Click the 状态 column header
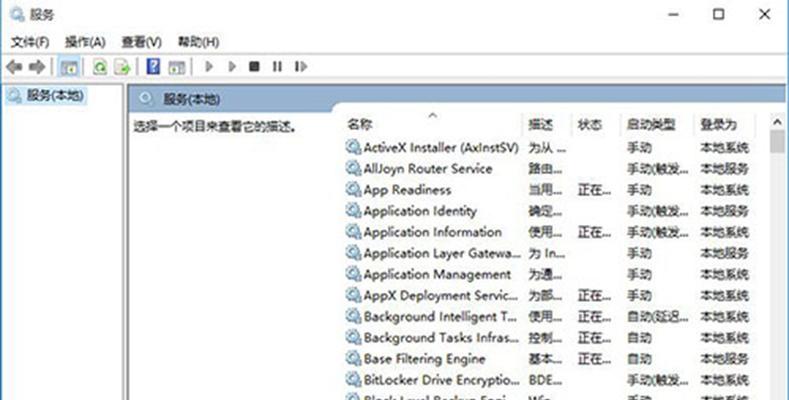 click(590, 124)
